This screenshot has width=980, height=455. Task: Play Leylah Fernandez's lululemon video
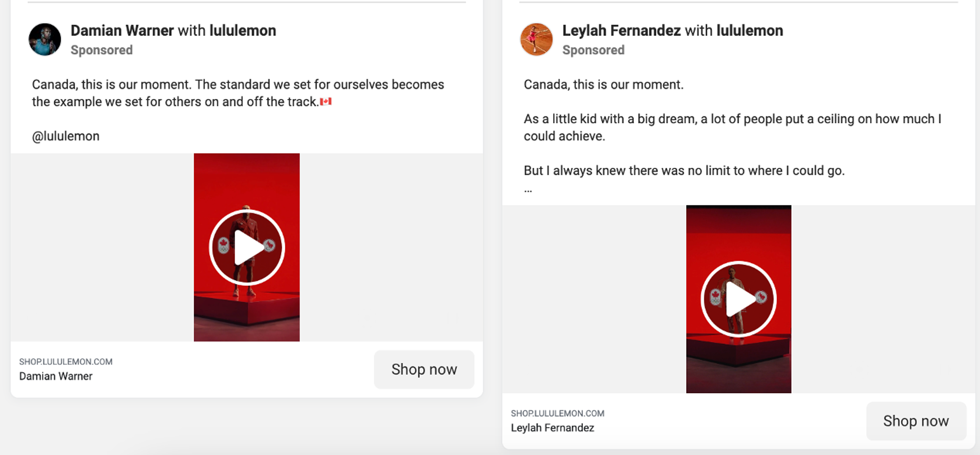(738, 299)
